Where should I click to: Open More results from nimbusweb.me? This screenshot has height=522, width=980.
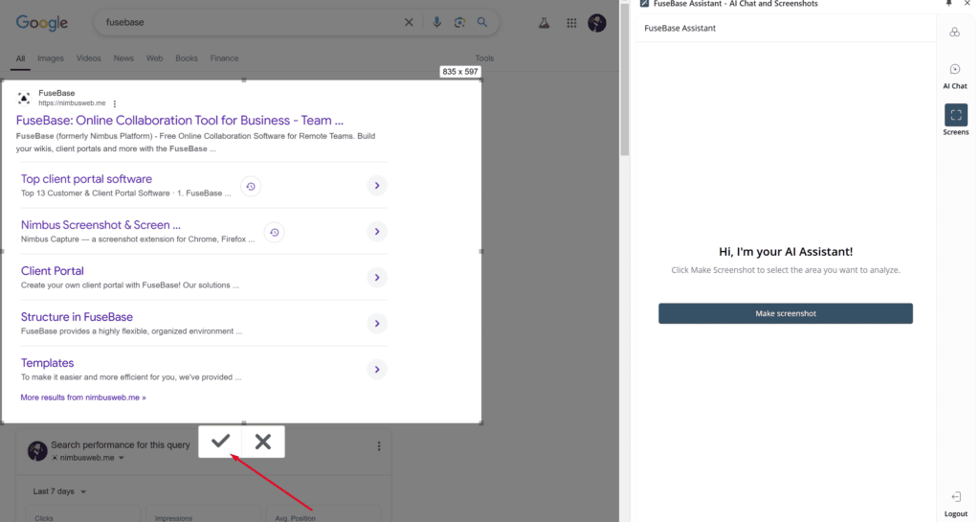coord(83,397)
